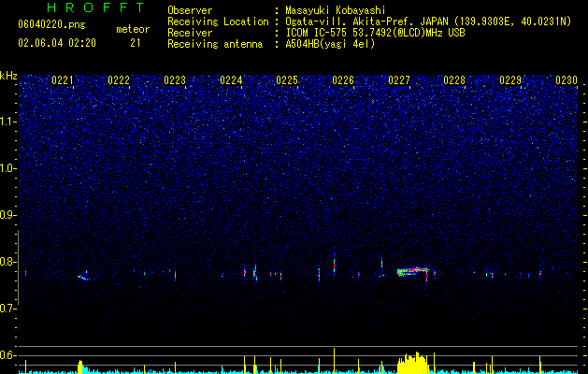Click time marker 0228

click(454, 80)
